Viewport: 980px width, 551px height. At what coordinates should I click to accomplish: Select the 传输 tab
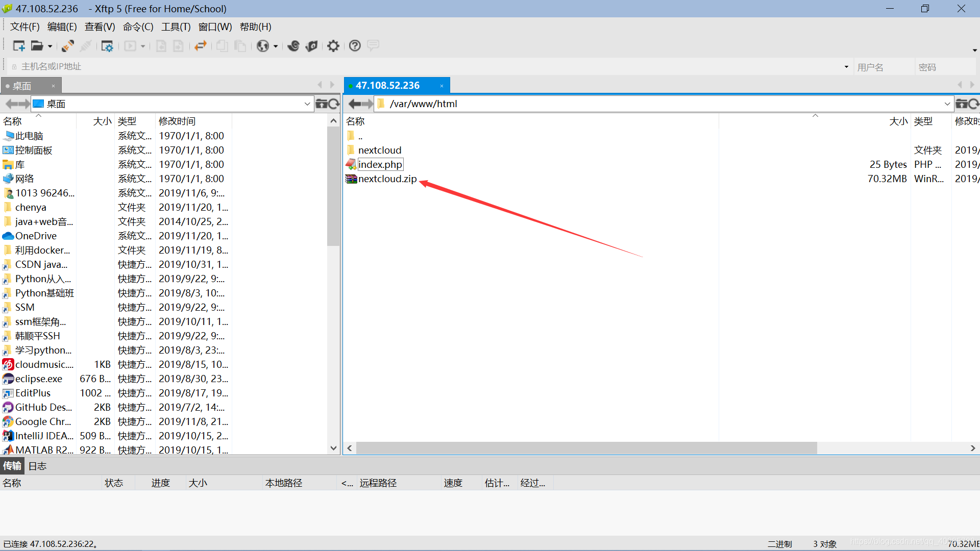(x=12, y=466)
